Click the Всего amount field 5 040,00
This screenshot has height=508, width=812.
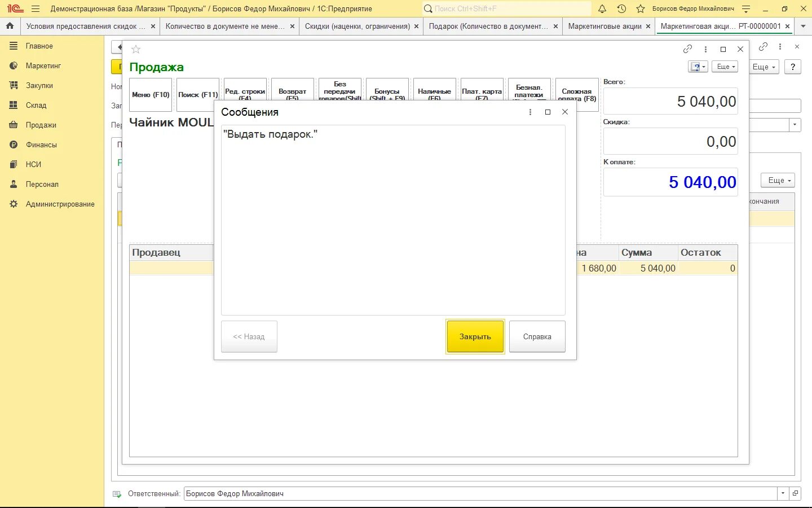[670, 102]
